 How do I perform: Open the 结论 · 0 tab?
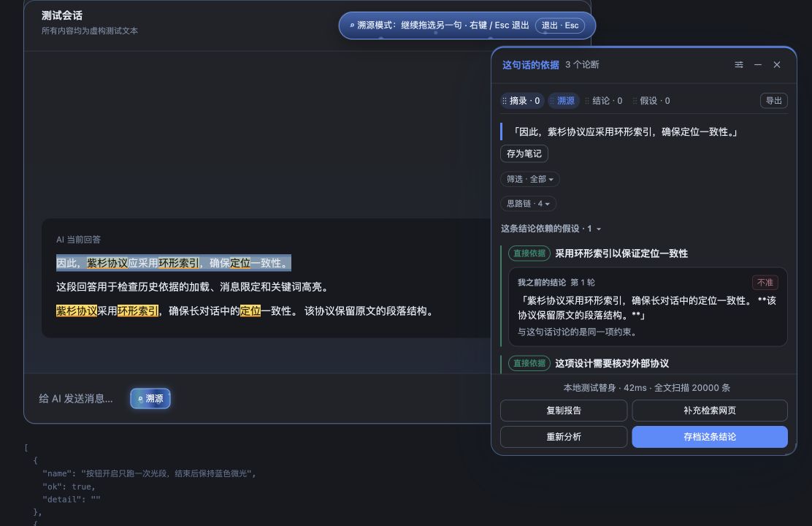point(604,101)
